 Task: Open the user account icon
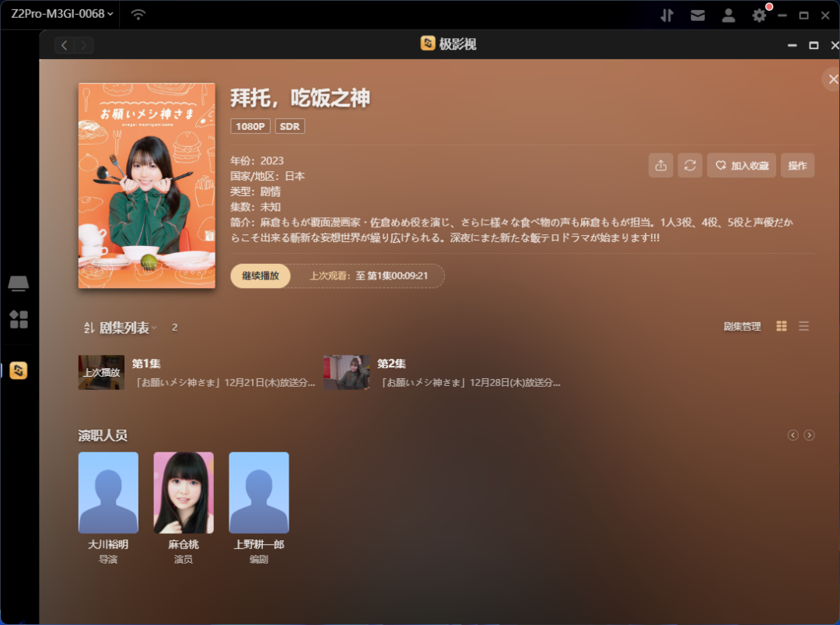pyautogui.click(x=728, y=16)
